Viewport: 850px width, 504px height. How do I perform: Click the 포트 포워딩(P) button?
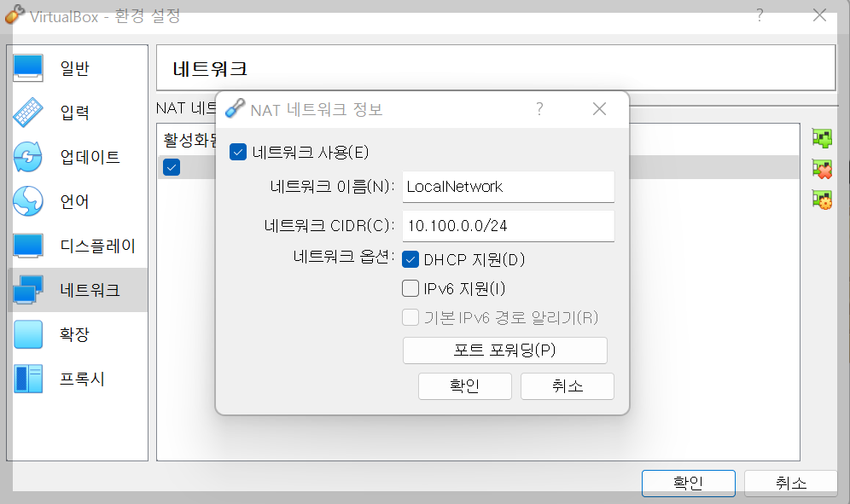tap(504, 350)
